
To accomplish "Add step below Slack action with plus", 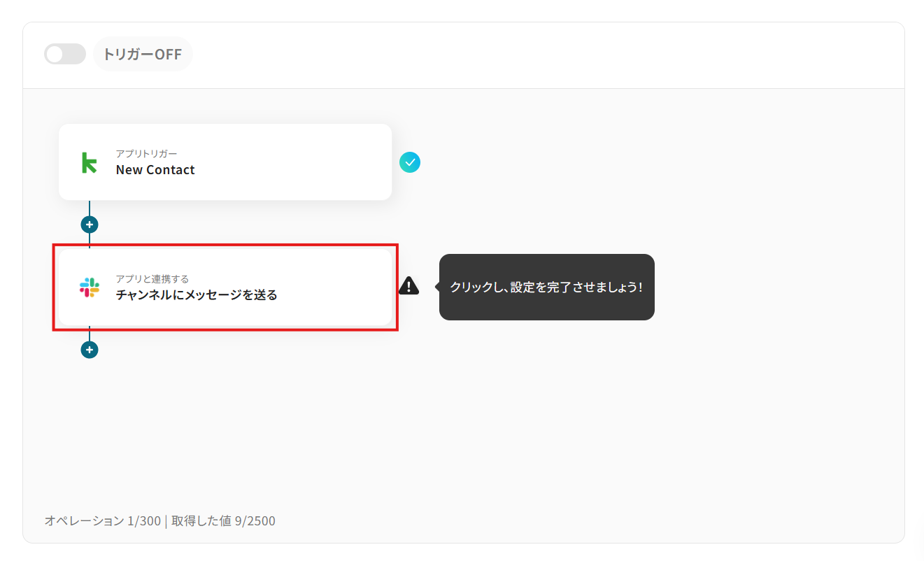I will pyautogui.click(x=90, y=350).
